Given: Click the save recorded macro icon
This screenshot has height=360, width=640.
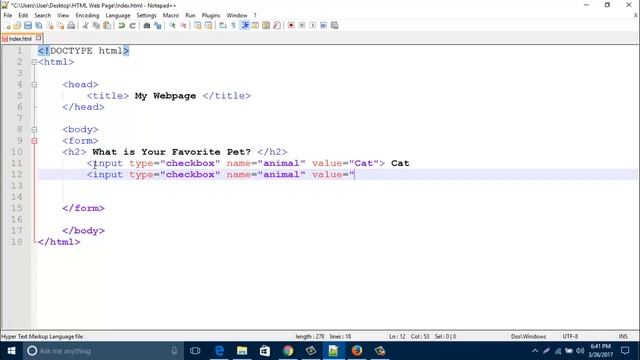Looking at the screenshot, I should 334,26.
